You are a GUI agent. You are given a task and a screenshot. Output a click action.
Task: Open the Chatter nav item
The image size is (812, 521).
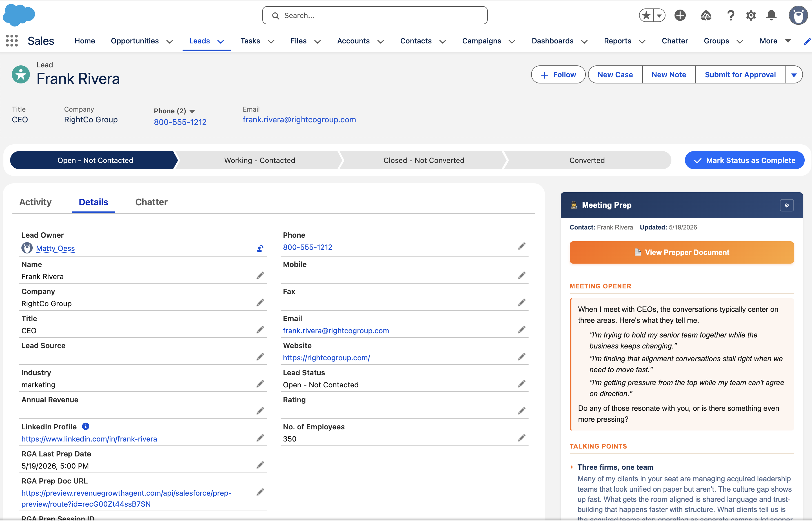click(675, 41)
